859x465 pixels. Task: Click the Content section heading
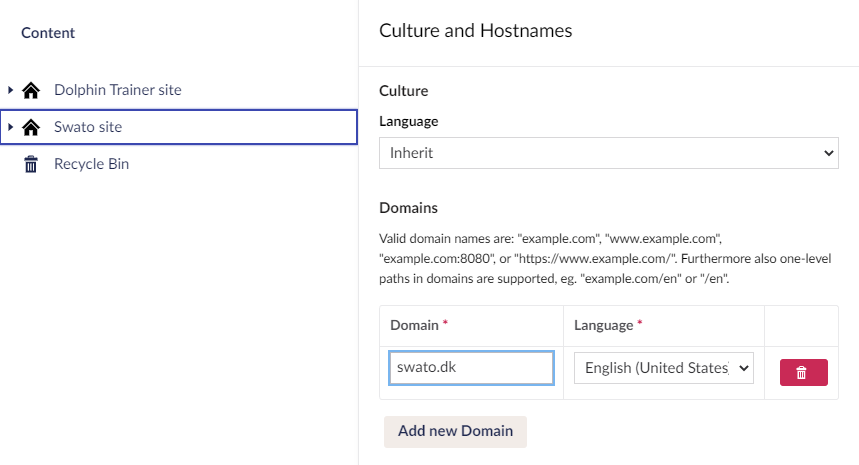(x=48, y=33)
